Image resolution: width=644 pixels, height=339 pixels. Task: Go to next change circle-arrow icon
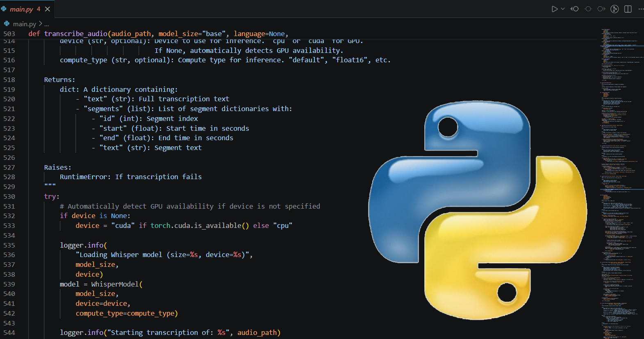point(601,9)
